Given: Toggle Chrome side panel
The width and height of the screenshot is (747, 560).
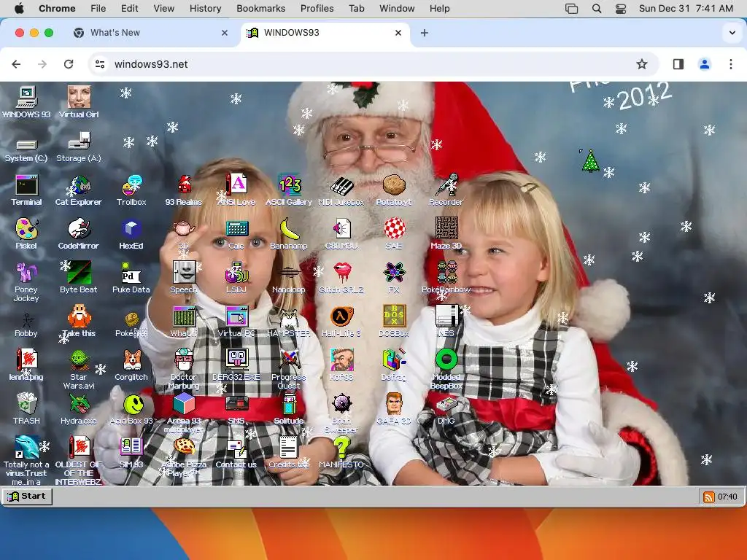Looking at the screenshot, I should tap(678, 64).
